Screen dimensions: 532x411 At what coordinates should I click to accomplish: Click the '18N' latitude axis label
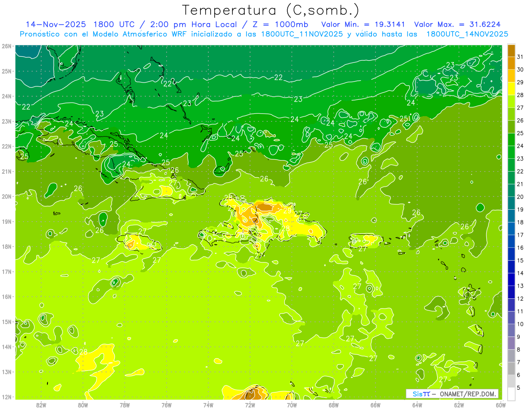point(6,247)
